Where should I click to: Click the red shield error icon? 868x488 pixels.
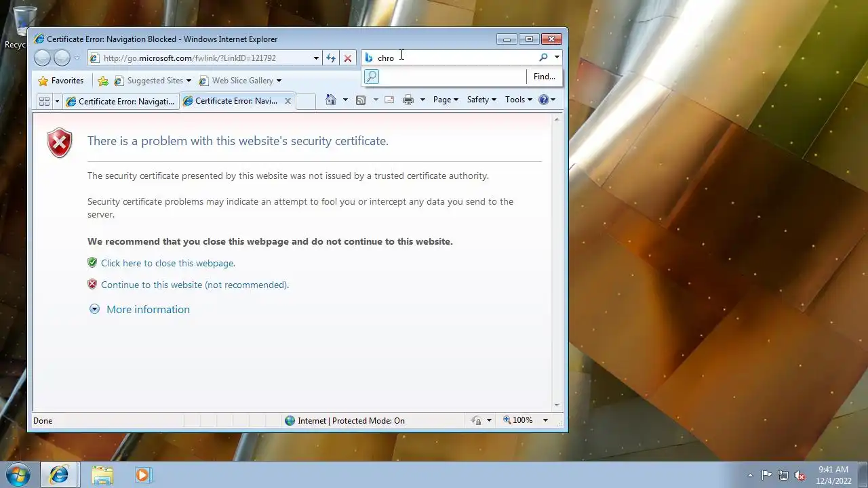tap(60, 143)
